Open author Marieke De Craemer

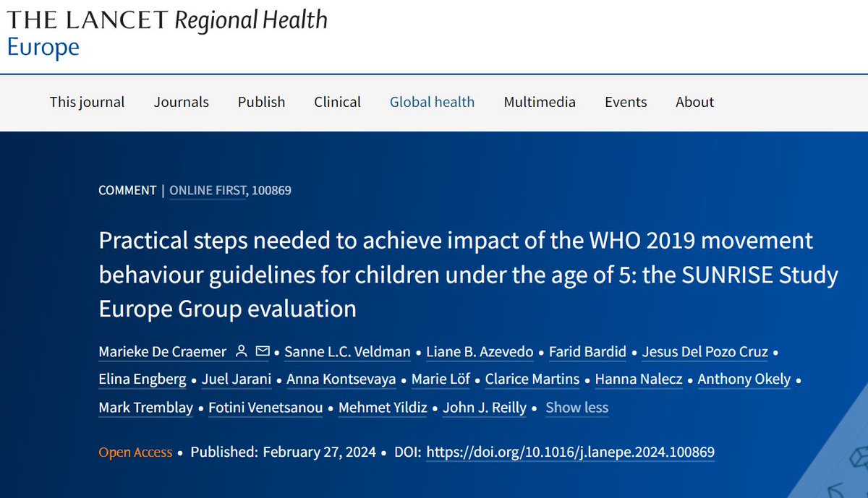coord(163,353)
